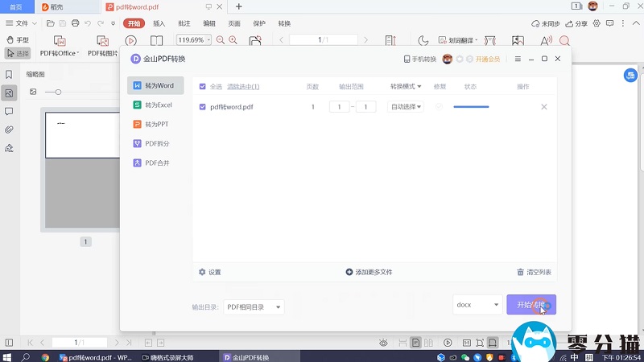Image resolution: width=644 pixels, height=362 pixels.
Task: Open the signature sidebar panel
Action: pyautogui.click(x=9, y=148)
